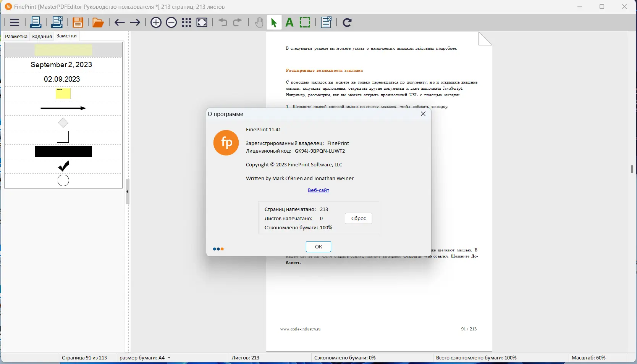The height and width of the screenshot is (364, 637).
Task: Click the fit-to-screen icon
Action: [202, 23]
